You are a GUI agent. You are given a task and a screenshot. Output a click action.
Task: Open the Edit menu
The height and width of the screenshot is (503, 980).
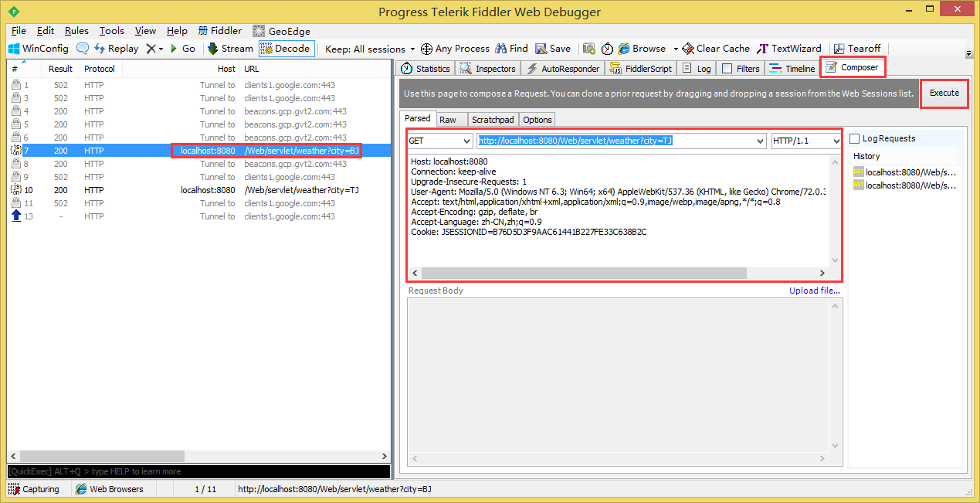46,31
